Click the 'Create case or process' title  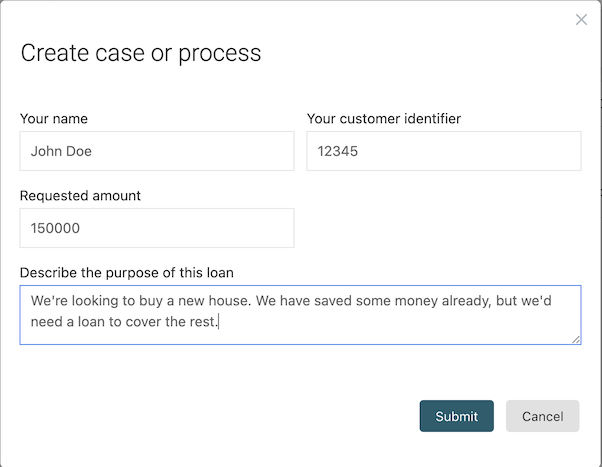pyautogui.click(x=141, y=53)
